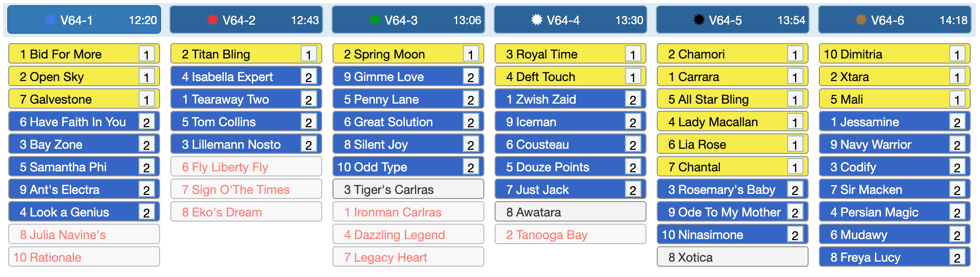Click the white star icon on V64-4

(537, 20)
